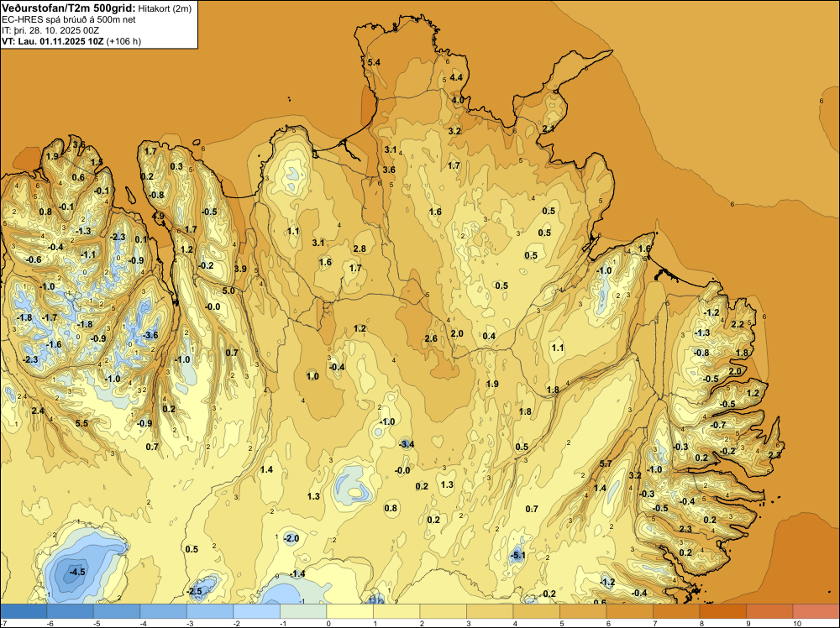Click the legend color swatch between 2 and 3
The width and height of the screenshot is (840, 628).
point(443,611)
